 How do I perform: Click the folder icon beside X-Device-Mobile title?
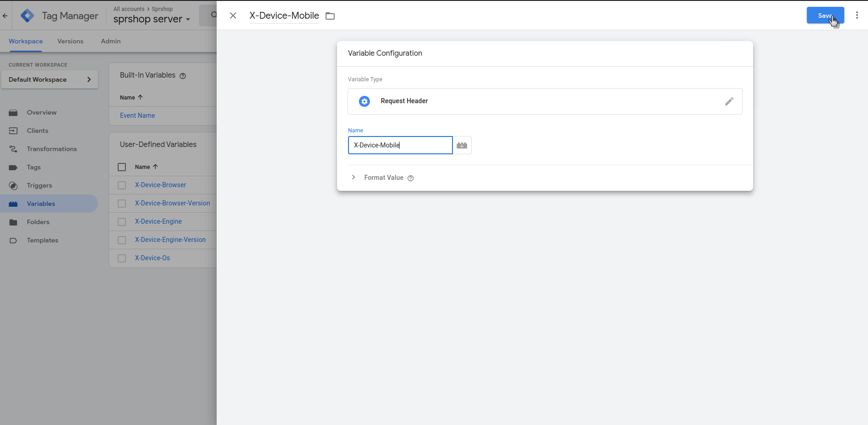click(330, 16)
